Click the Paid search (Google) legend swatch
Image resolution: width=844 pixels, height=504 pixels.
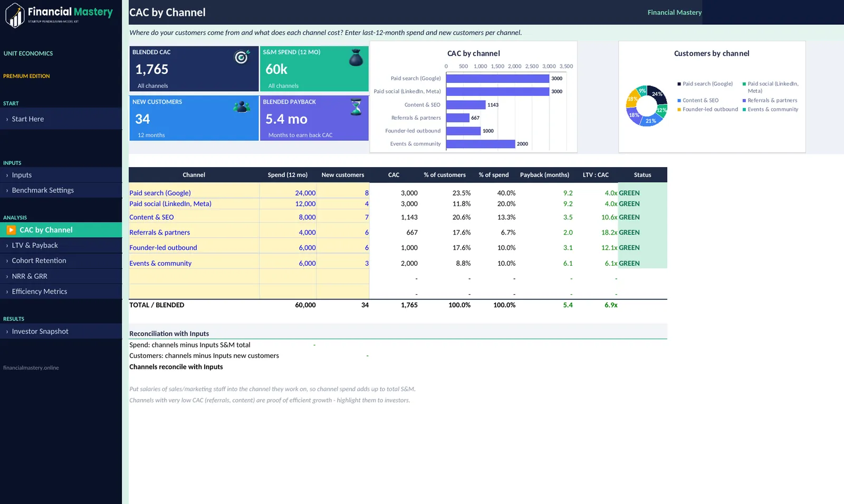[x=679, y=84]
